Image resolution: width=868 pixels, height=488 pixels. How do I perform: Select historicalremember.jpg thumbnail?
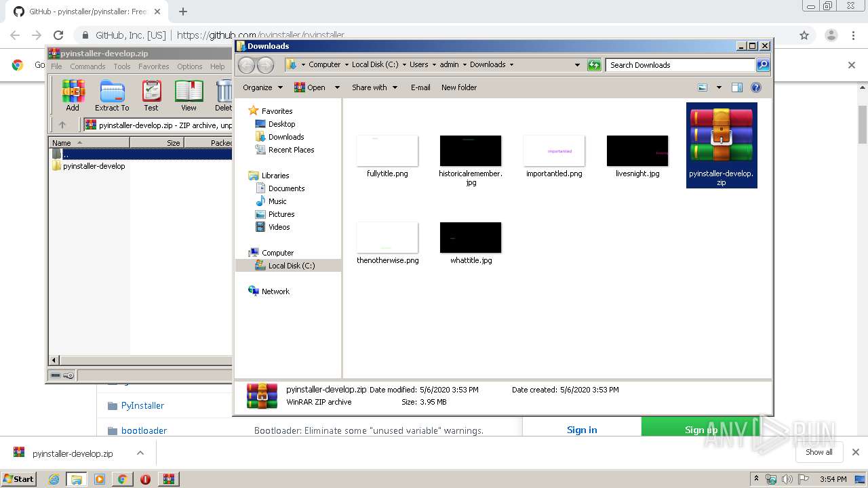point(471,150)
